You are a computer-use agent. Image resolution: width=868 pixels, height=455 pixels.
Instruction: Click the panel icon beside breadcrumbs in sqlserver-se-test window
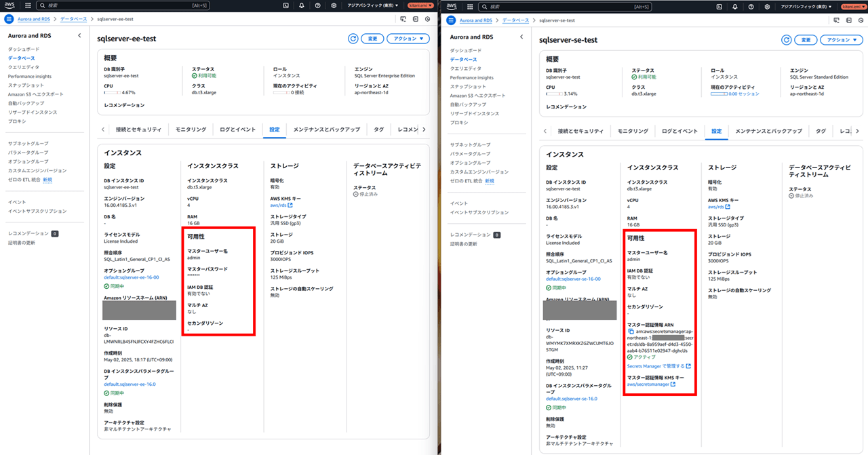tap(848, 20)
